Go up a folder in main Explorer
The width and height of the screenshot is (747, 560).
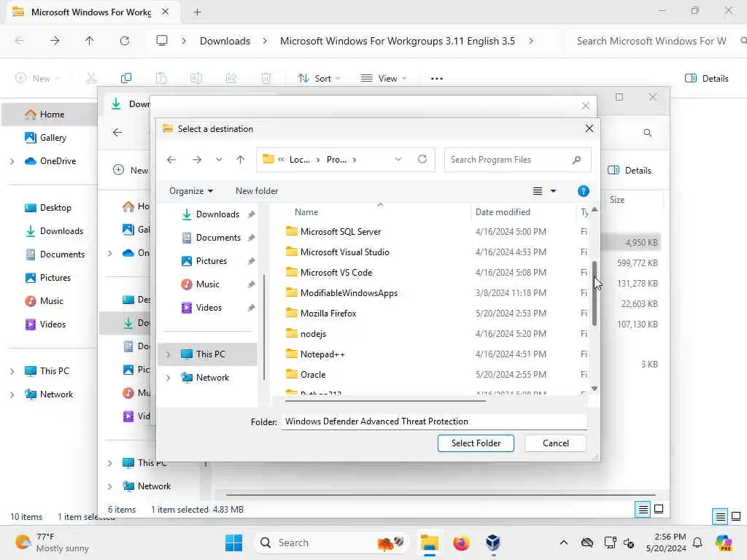90,42
